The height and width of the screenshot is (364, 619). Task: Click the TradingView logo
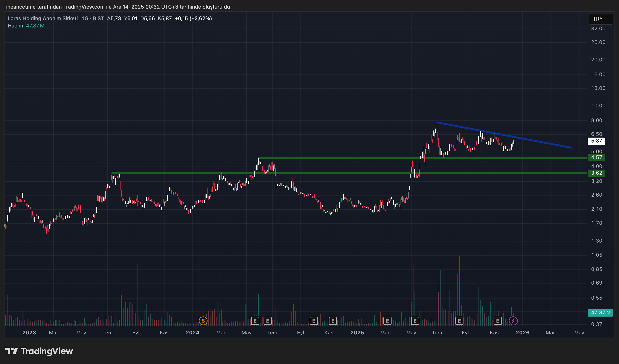click(39, 351)
